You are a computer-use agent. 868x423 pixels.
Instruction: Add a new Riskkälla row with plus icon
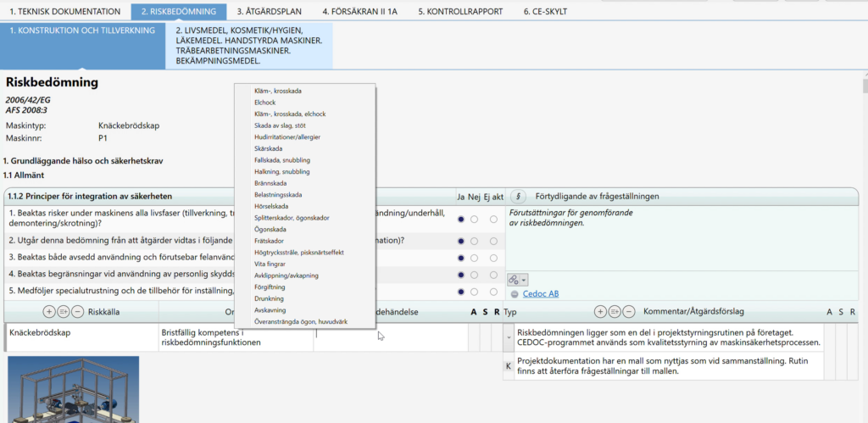click(x=48, y=312)
